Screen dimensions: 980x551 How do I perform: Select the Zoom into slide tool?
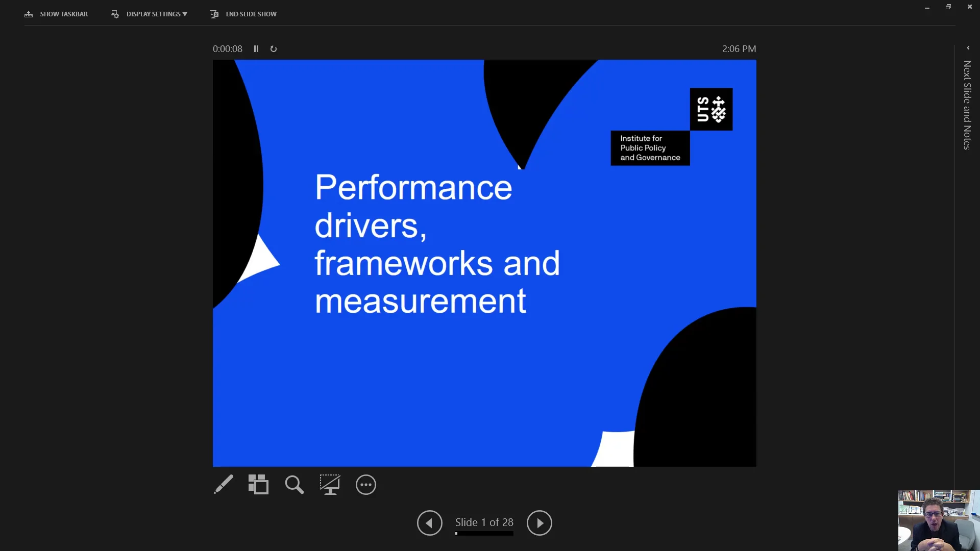click(294, 485)
